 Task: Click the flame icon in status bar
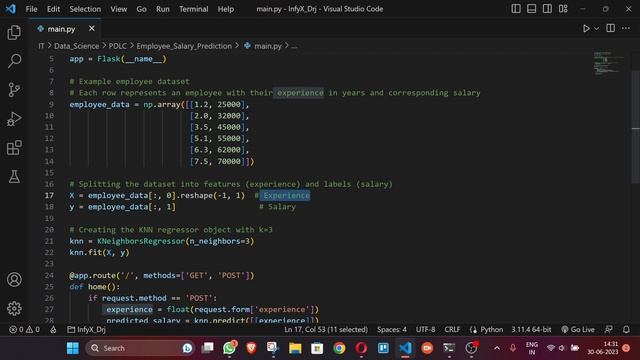[53, 329]
